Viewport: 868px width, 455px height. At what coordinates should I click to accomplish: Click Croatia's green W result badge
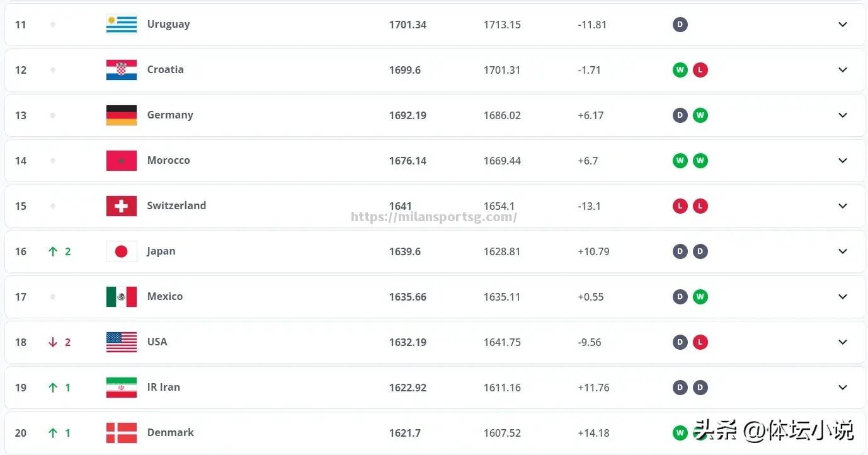click(x=680, y=70)
